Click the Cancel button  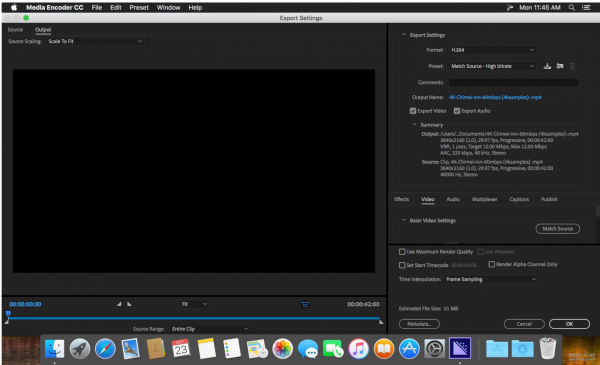tap(524, 324)
